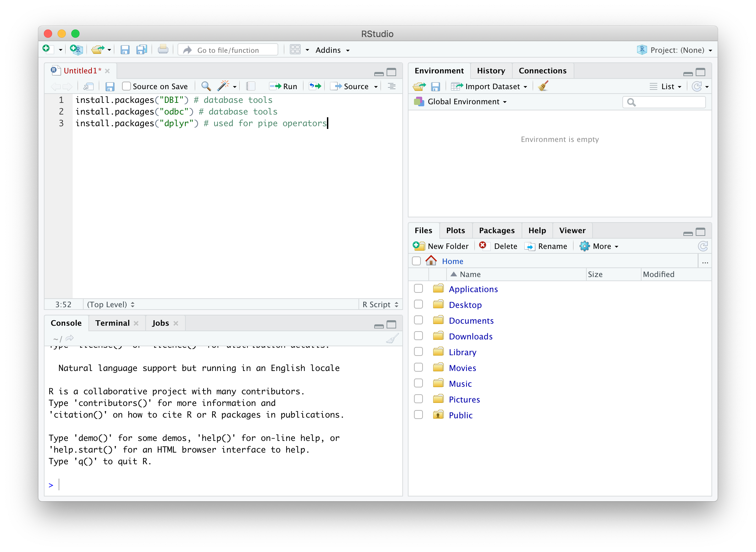Check the Documents folder checkbox
Screen dimensions: 756x552
click(x=418, y=320)
